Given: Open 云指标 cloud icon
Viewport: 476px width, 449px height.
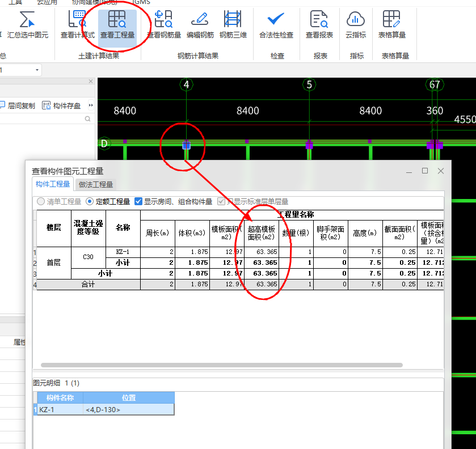Looking at the screenshot, I should (356, 19).
